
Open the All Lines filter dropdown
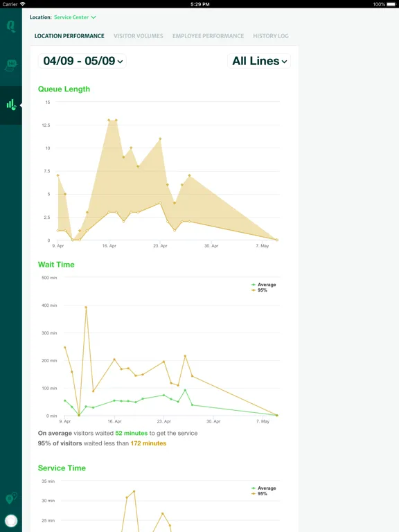tap(259, 61)
